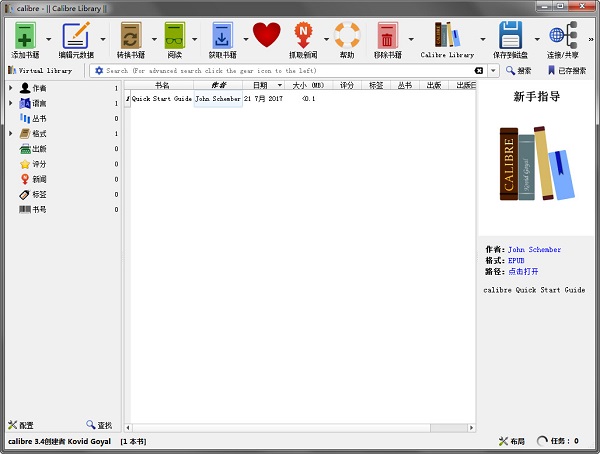This screenshot has width=600, height=454.
Task: Click the Read (阅读) glasses book icon
Action: tap(176, 37)
